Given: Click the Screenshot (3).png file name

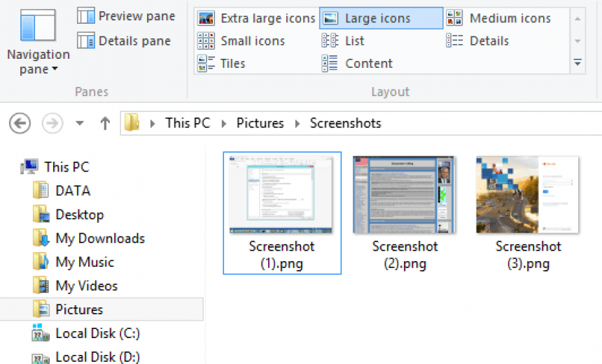Looking at the screenshot, I should click(x=528, y=255).
